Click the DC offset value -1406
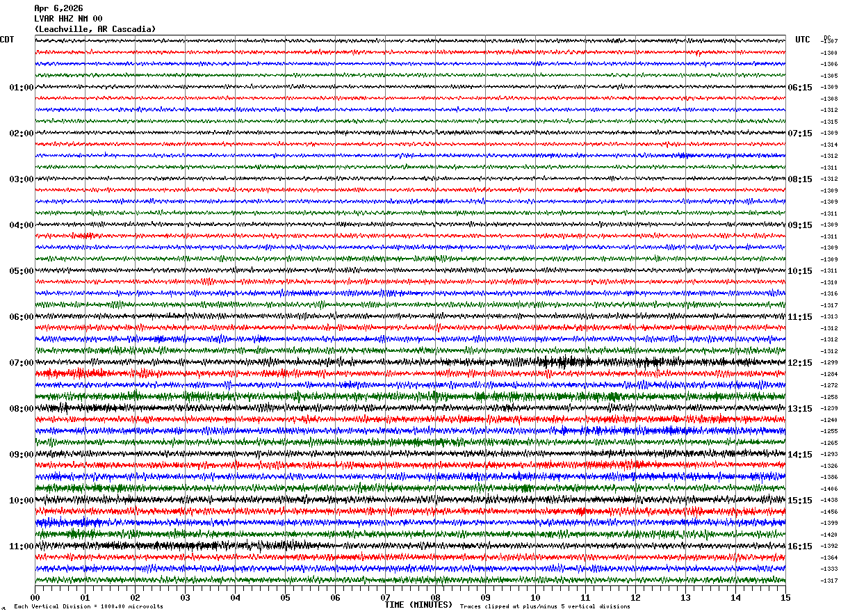The image size is (841, 616). [829, 489]
